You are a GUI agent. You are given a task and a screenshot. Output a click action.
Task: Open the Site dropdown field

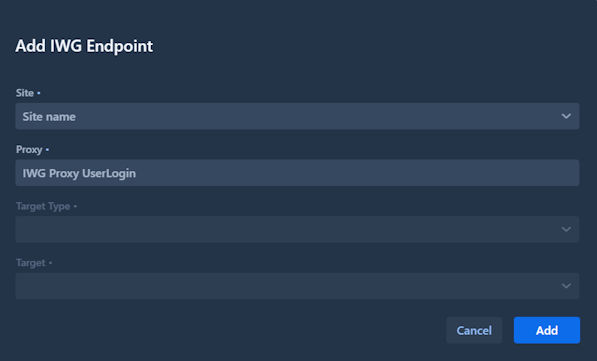click(x=297, y=116)
